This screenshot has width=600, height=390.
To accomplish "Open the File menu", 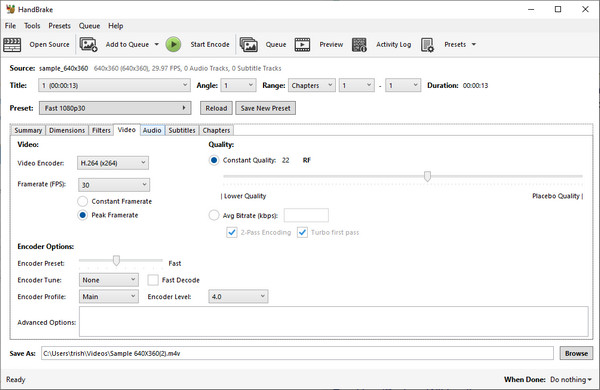I will pyautogui.click(x=10, y=26).
